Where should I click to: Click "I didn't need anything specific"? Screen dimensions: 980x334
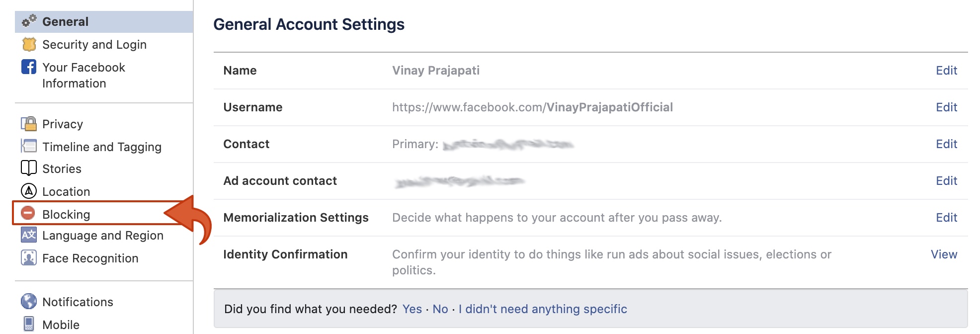click(x=542, y=309)
